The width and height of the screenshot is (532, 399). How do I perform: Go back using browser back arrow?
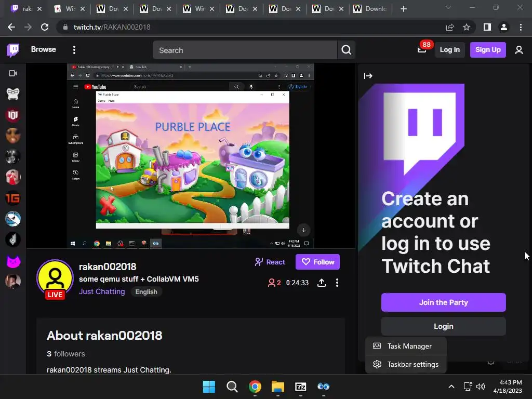(11, 27)
